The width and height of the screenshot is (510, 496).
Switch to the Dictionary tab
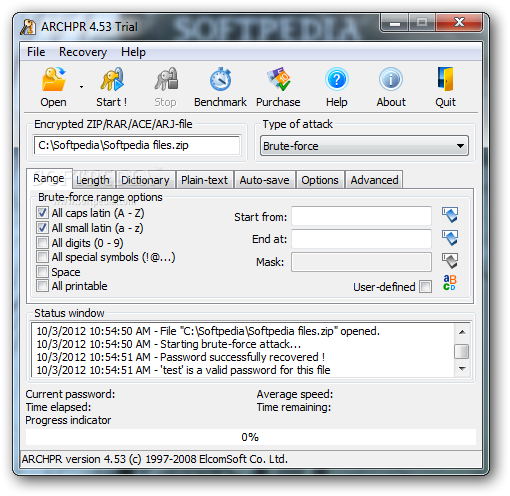[x=145, y=180]
